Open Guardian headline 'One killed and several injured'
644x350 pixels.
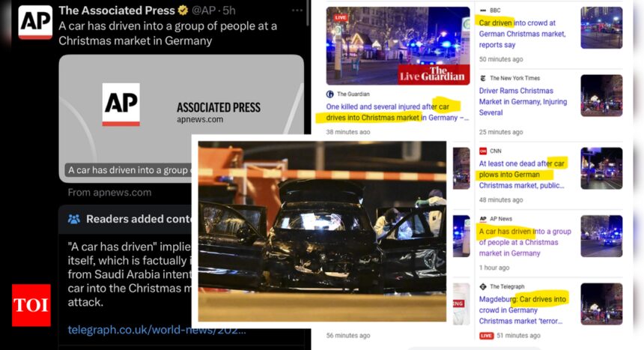(397, 112)
